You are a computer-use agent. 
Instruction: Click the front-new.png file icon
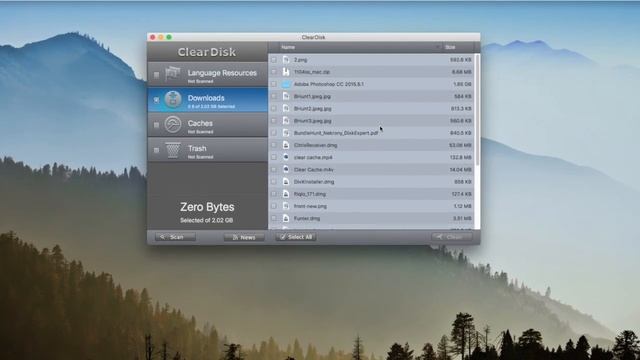tap(286, 206)
